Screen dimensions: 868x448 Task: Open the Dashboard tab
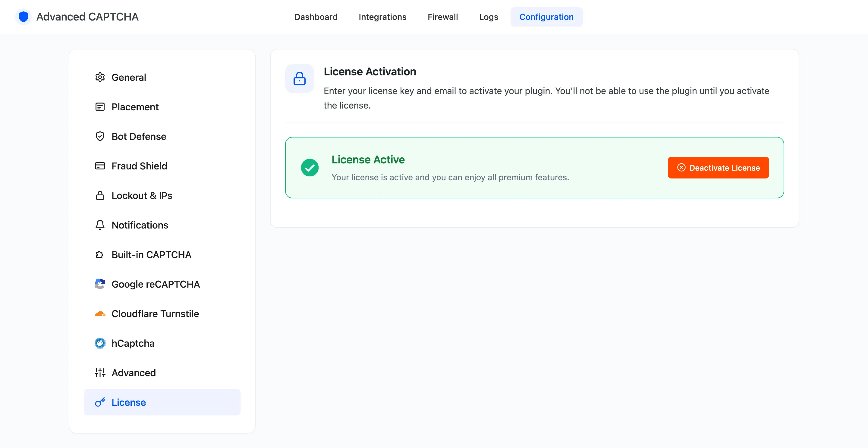tap(316, 17)
